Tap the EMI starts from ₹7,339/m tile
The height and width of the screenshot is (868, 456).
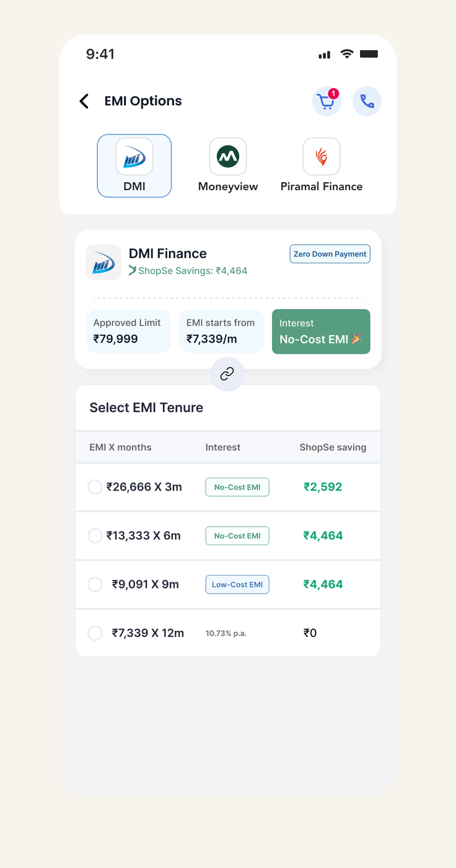pyautogui.click(x=222, y=331)
